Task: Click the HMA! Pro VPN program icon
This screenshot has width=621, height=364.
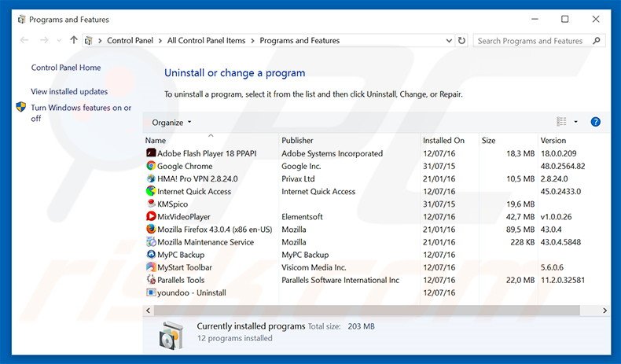Action: pyautogui.click(x=151, y=178)
